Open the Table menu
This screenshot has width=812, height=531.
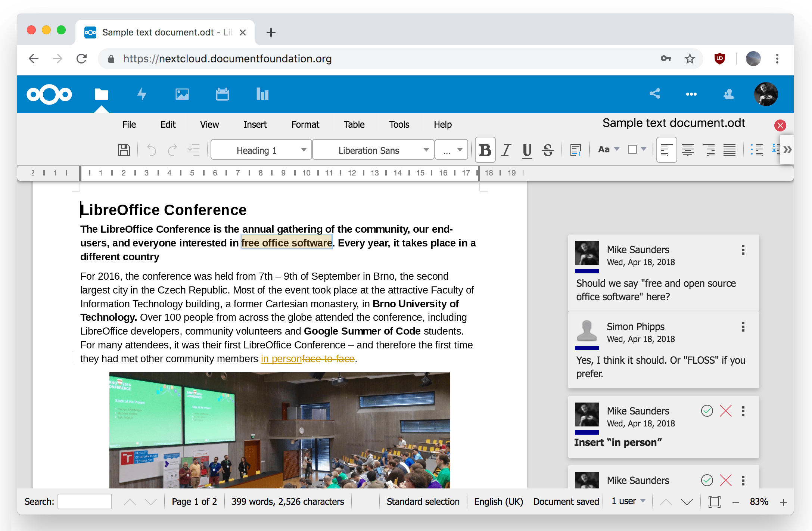354,125
